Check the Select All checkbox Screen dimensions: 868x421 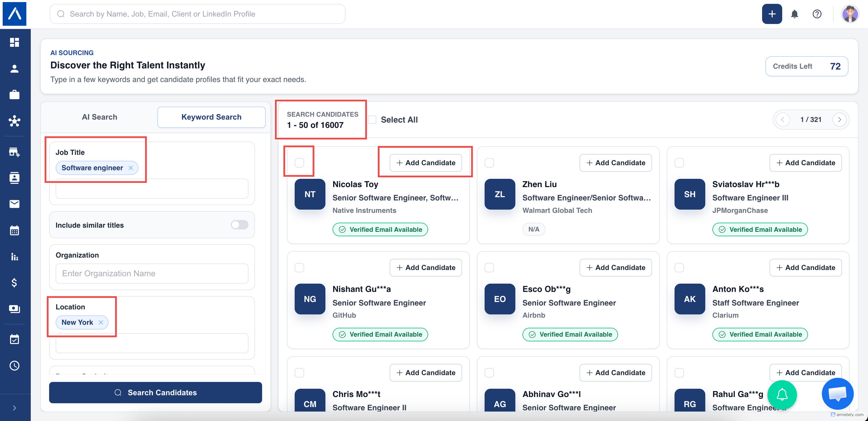tap(372, 119)
